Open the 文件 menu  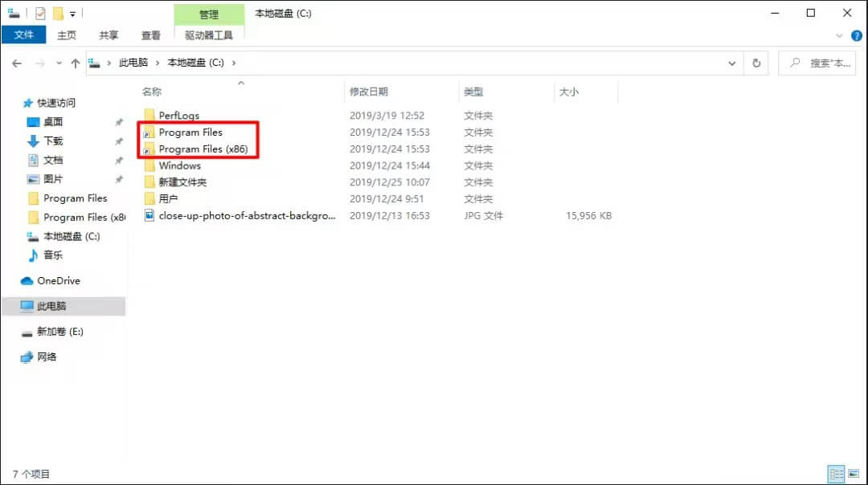[x=24, y=35]
